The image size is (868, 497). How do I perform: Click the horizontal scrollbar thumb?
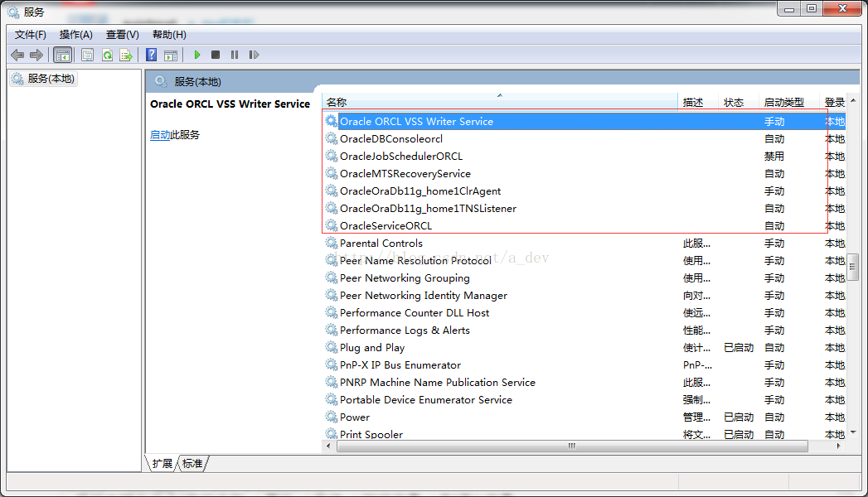[x=572, y=446]
